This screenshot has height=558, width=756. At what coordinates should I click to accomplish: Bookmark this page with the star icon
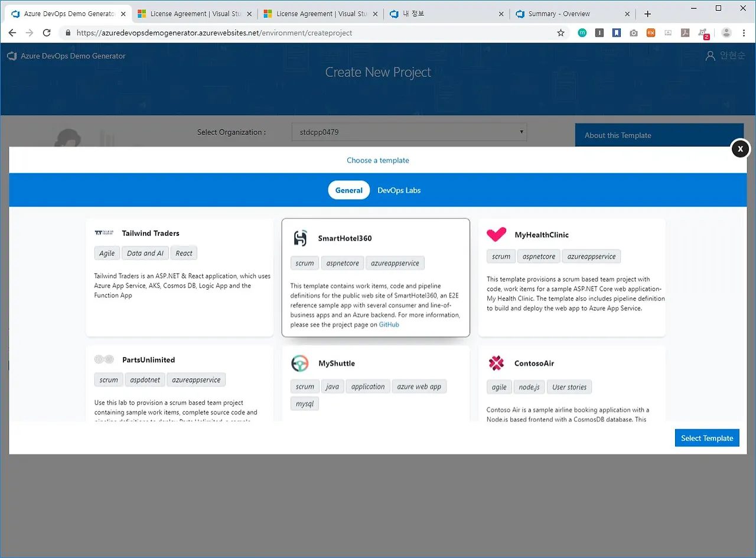(561, 33)
